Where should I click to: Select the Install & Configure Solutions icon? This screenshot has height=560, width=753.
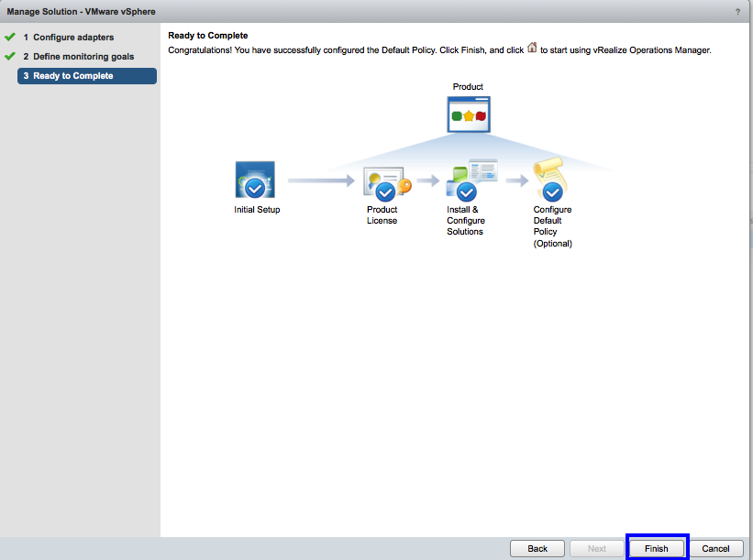(470, 181)
